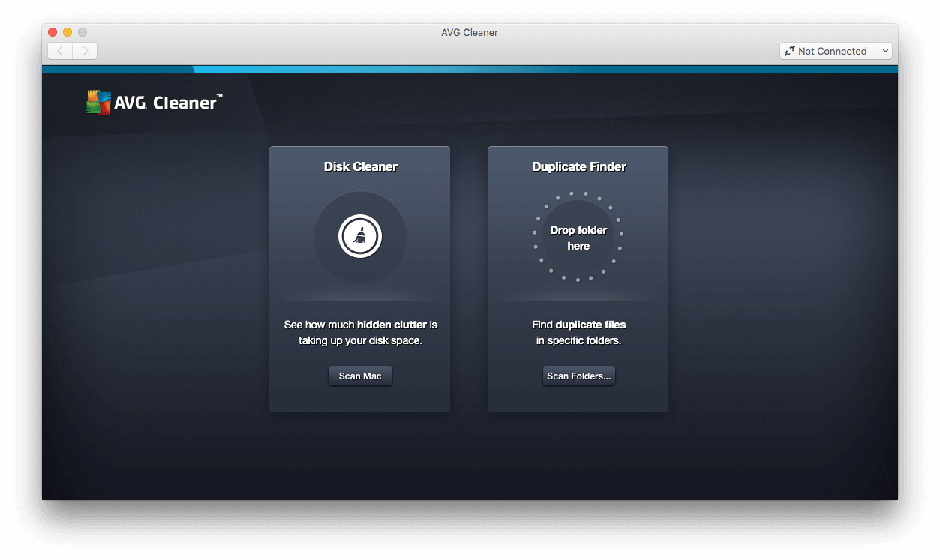Click the Disk Cleaner heading
The width and height of the screenshot is (940, 560).
tap(360, 166)
